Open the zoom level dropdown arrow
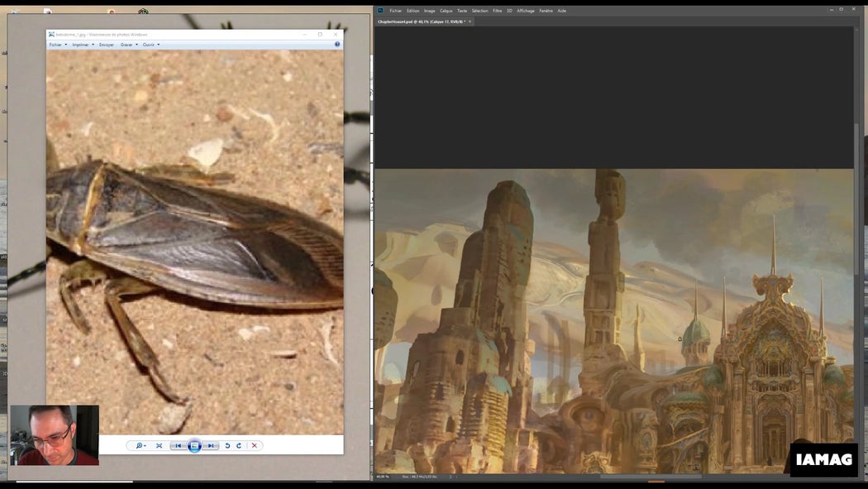Image resolution: width=868 pixels, height=489 pixels. [145, 445]
